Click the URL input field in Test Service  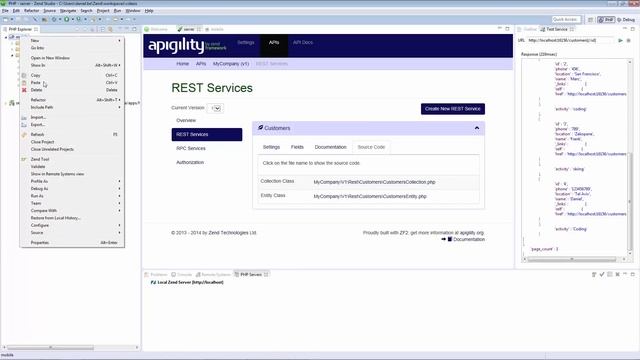570,40
